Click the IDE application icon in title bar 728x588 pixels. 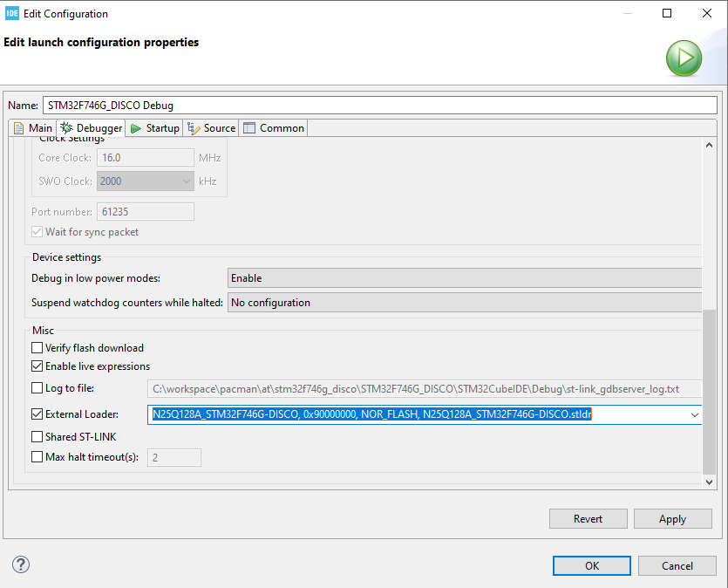[x=12, y=13]
